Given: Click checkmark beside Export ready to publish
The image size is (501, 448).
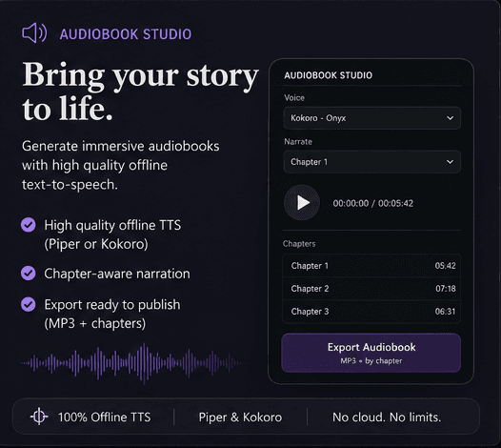Looking at the screenshot, I should click(x=29, y=304).
